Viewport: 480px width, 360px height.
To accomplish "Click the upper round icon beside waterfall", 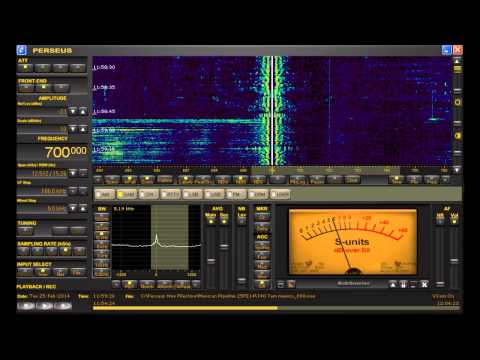I will [x=458, y=102].
